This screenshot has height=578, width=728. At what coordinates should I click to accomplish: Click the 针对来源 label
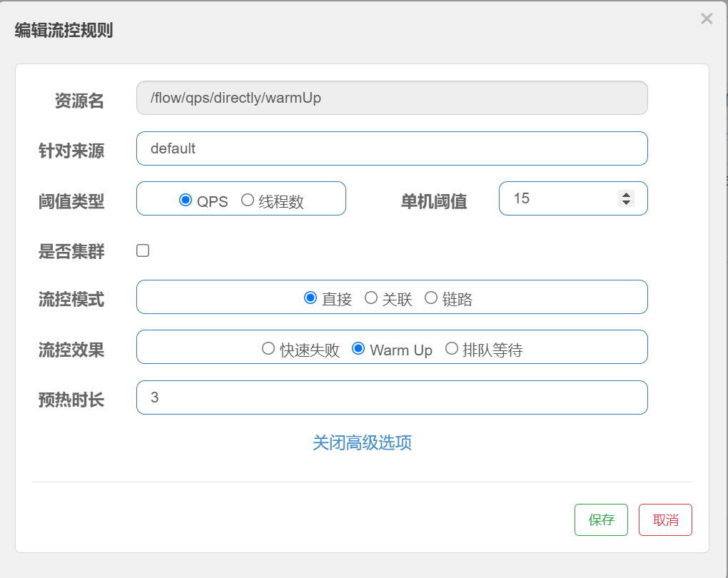pyautogui.click(x=71, y=151)
